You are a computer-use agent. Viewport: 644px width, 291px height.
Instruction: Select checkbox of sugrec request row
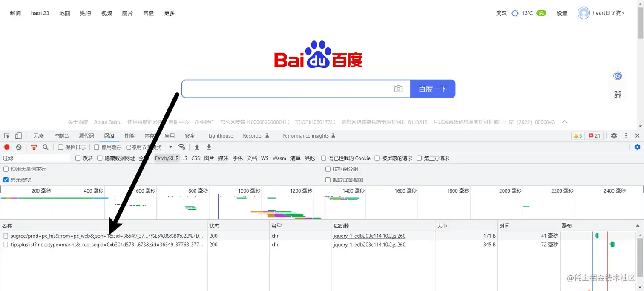tap(6, 236)
